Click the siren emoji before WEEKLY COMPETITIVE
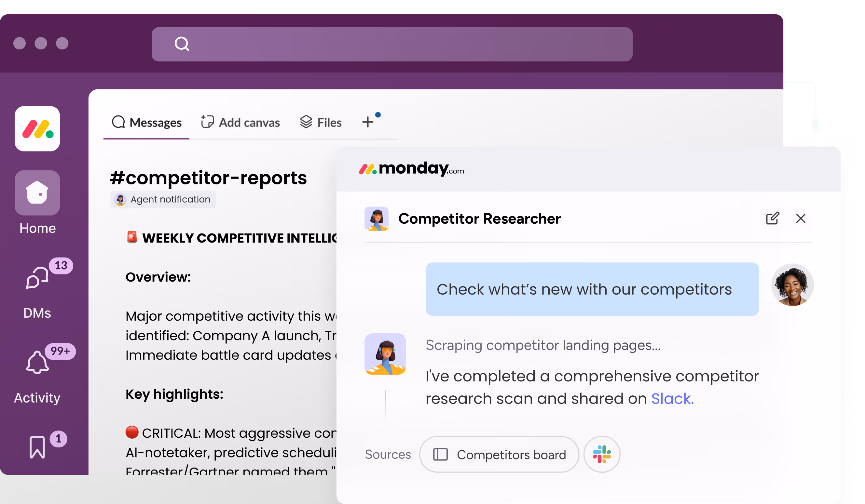 (132, 237)
